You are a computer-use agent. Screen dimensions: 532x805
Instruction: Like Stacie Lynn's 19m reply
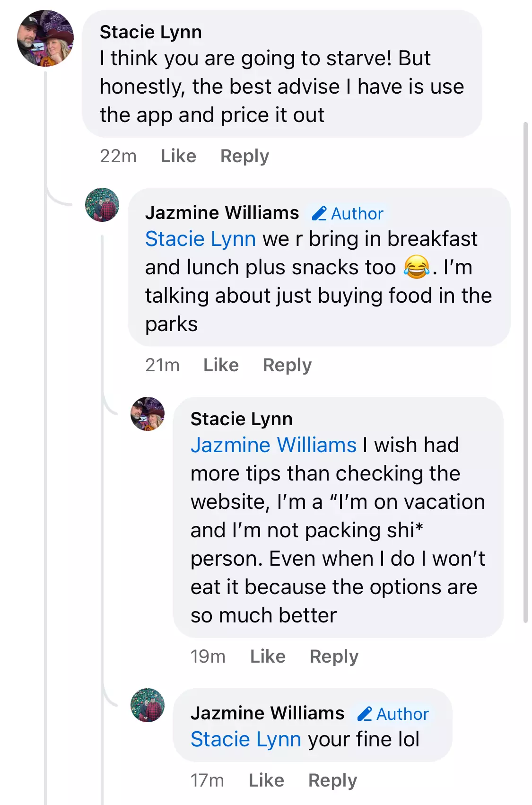tap(268, 656)
